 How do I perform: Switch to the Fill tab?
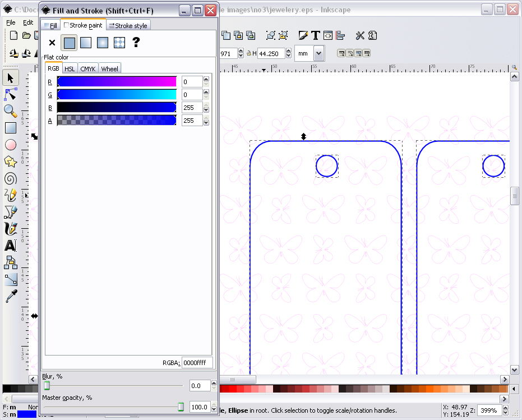tap(50, 25)
